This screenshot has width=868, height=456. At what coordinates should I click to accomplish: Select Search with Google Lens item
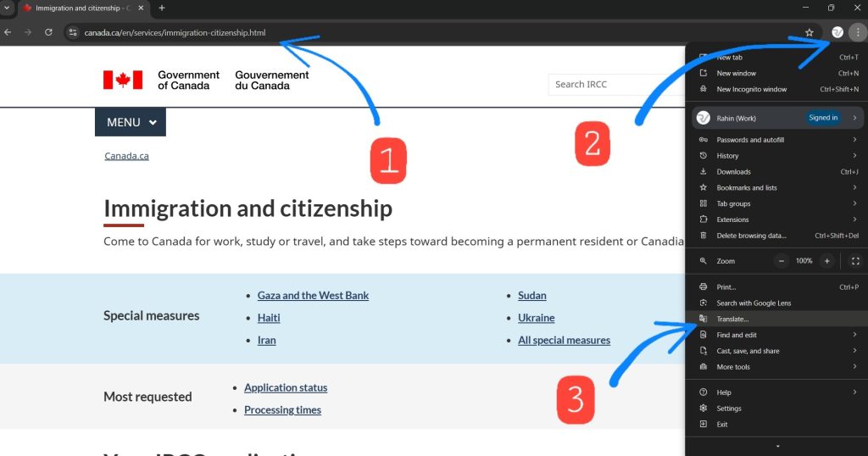777,303
